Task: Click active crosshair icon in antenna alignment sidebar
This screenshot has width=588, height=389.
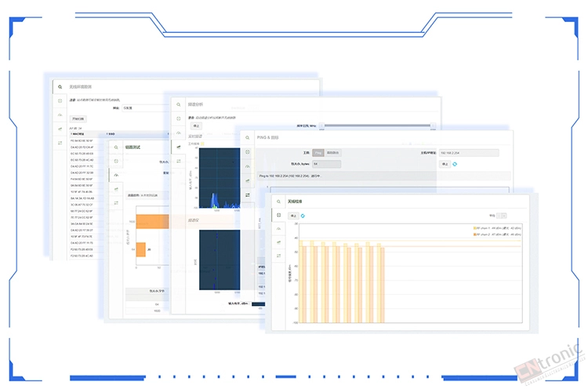Action: [x=278, y=216]
